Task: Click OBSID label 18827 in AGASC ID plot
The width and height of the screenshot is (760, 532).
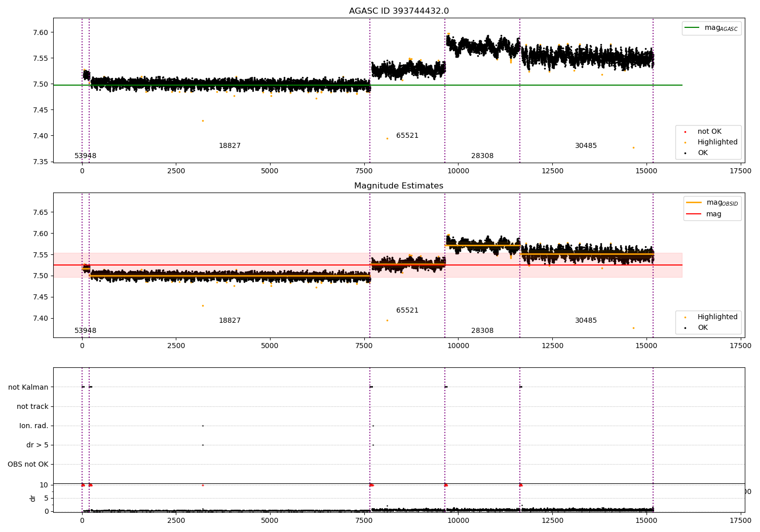Action: point(230,146)
